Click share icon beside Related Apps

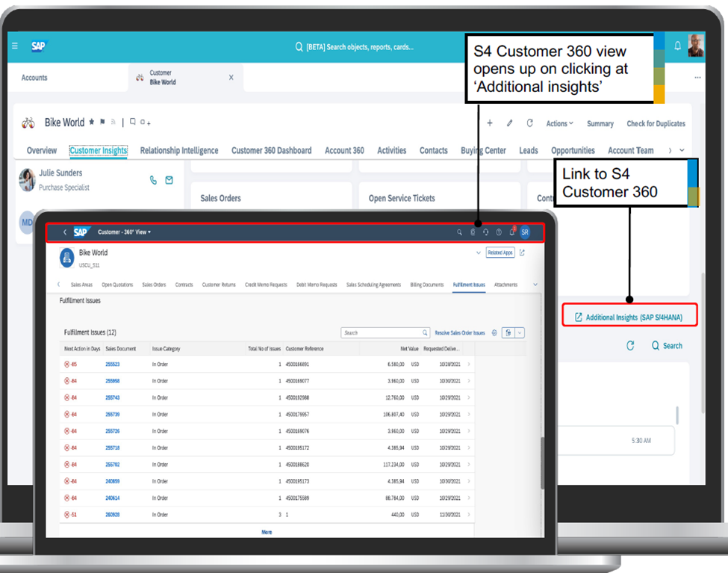click(522, 253)
